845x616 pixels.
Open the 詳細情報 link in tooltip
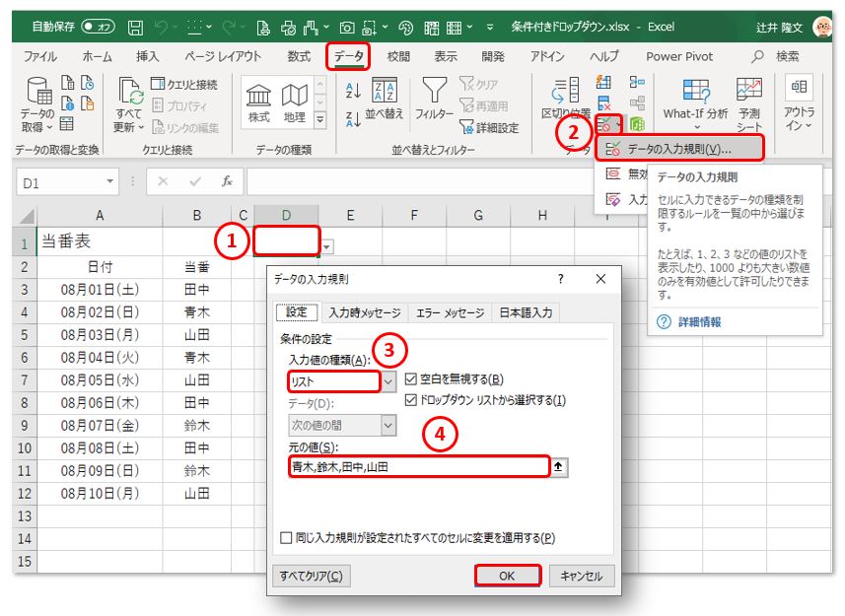[x=699, y=322]
